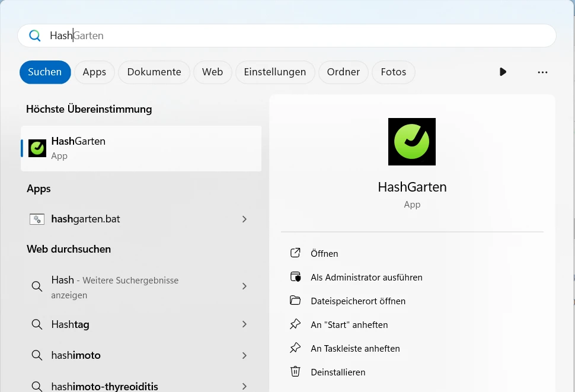Click the hashgarten.bat file icon
Viewport: 575px width, 392px height.
pos(37,219)
